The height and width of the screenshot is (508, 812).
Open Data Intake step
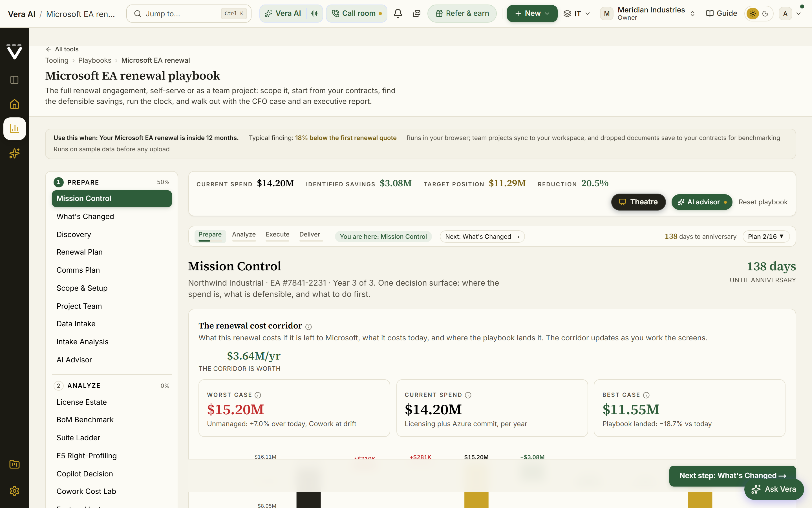(112, 323)
